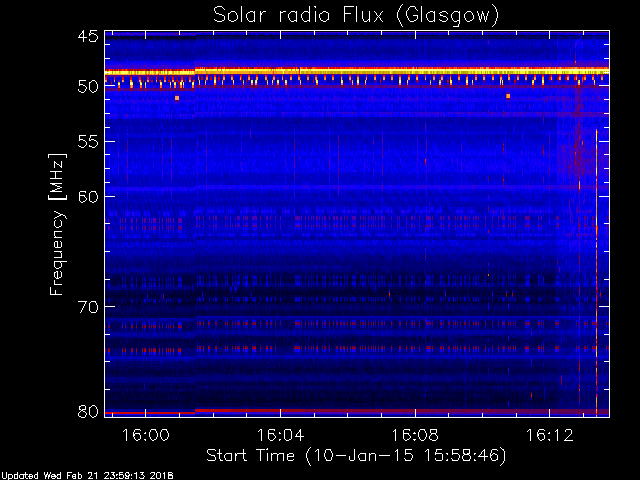This screenshot has width=640, height=480.
Task: Click the 45 frequency tick label
Action: click(x=88, y=37)
